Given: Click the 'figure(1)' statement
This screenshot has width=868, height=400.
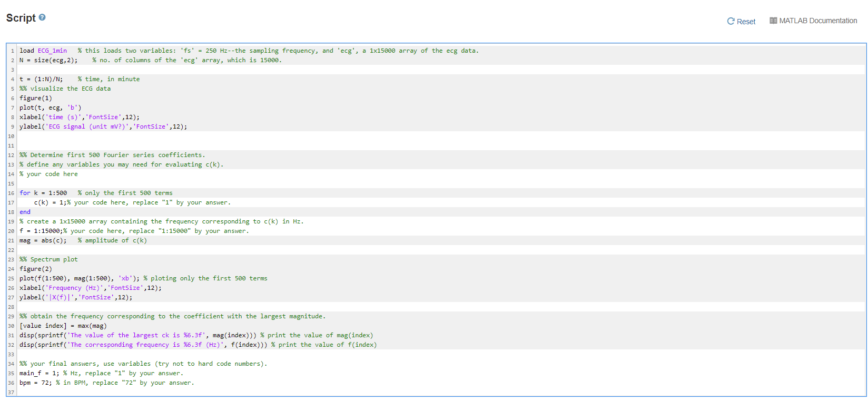Looking at the screenshot, I should 36,98.
